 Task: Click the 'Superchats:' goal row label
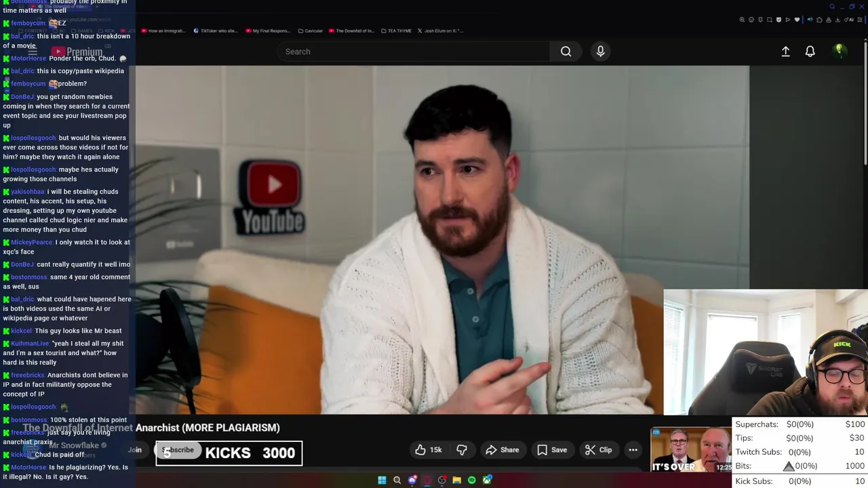click(x=757, y=424)
